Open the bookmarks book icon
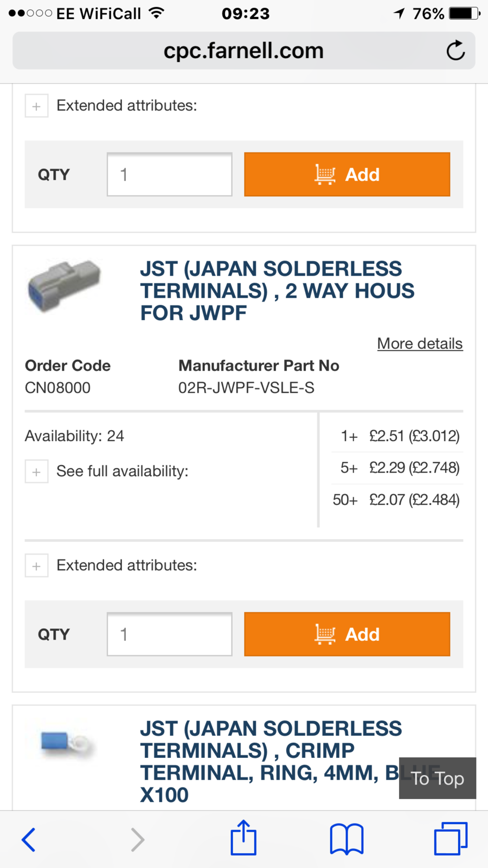The image size is (488, 868). coord(346,839)
